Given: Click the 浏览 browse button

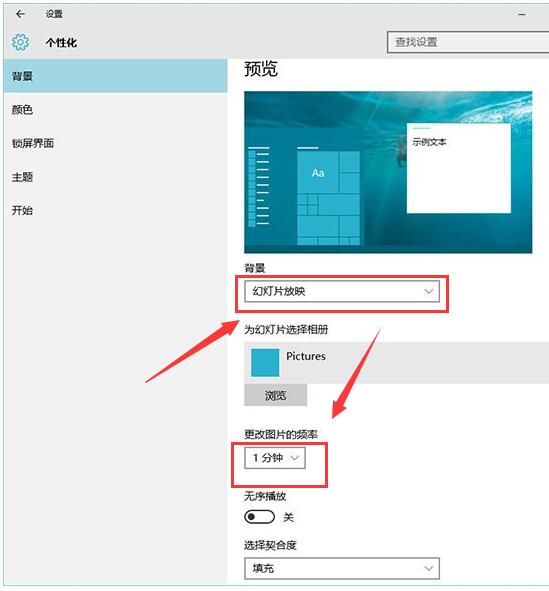Looking at the screenshot, I should coord(275,395).
